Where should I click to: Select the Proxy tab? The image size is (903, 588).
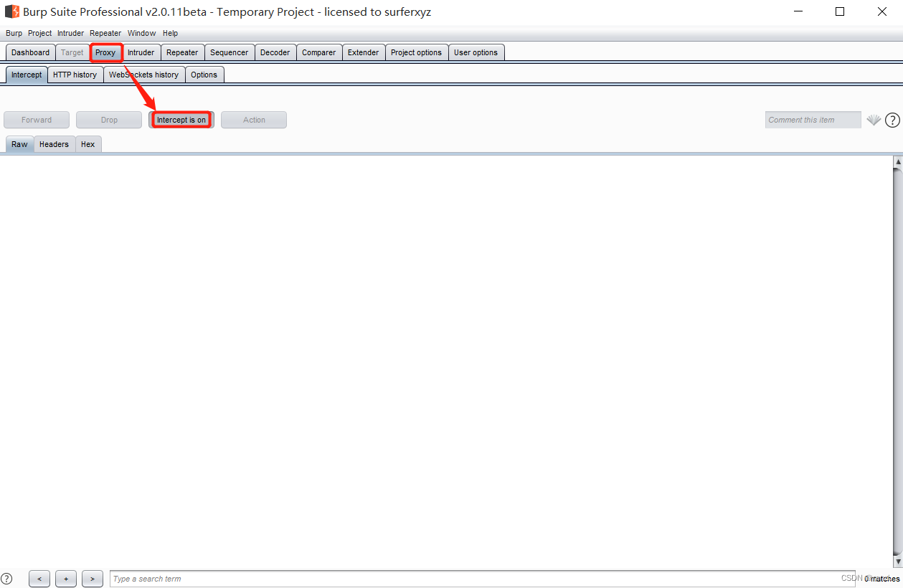tap(105, 52)
